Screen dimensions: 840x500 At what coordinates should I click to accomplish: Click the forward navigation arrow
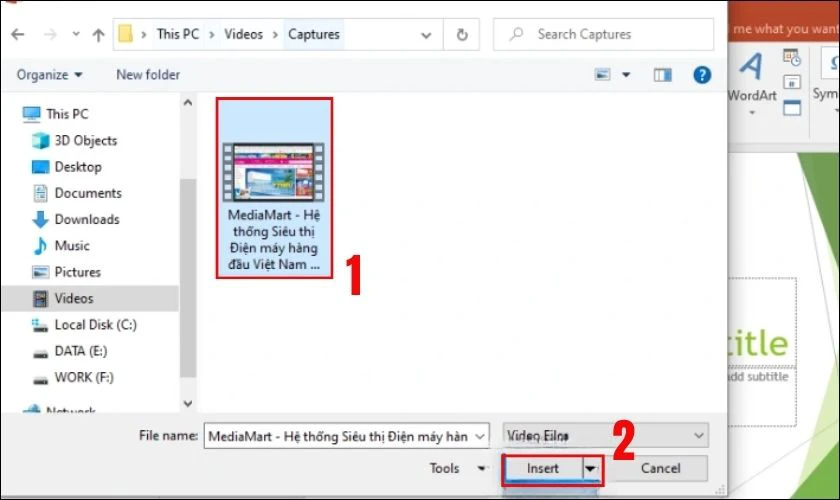click(x=50, y=35)
